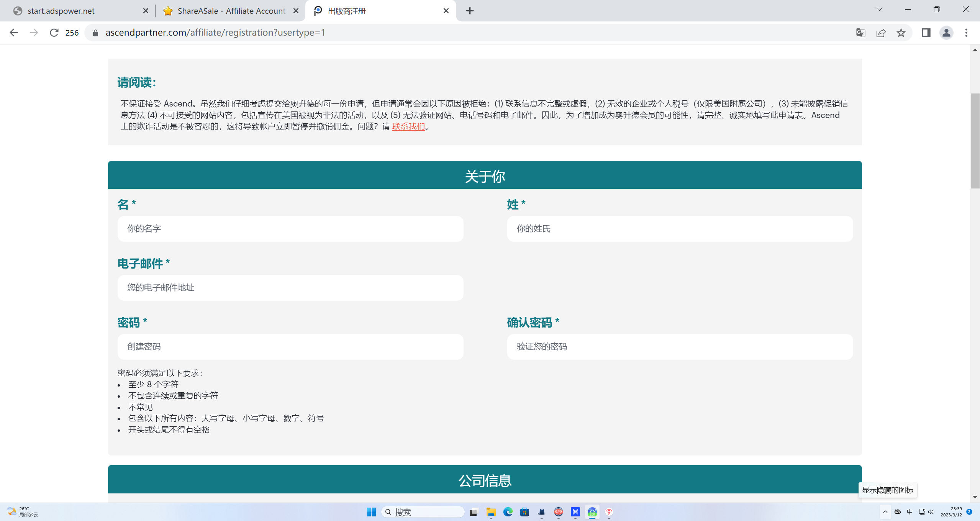Click the share page icon

pyautogui.click(x=881, y=33)
